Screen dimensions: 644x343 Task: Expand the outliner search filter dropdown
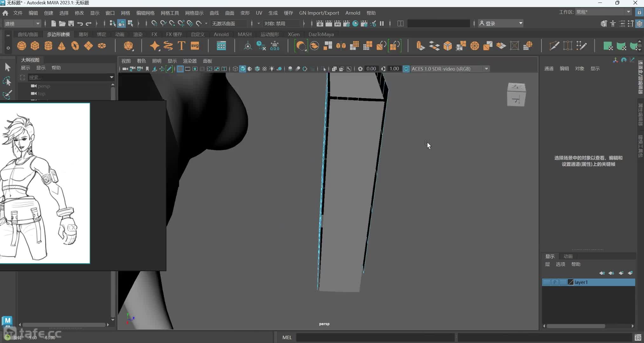coord(111,77)
